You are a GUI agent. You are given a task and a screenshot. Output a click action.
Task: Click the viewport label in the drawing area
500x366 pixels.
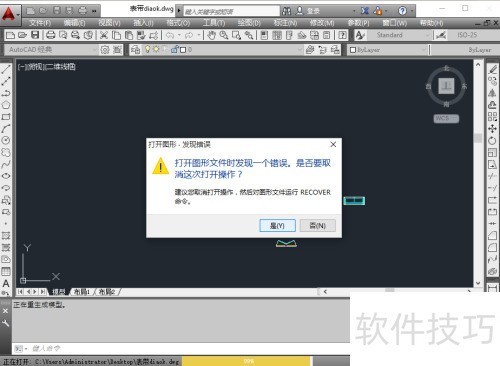pos(47,67)
